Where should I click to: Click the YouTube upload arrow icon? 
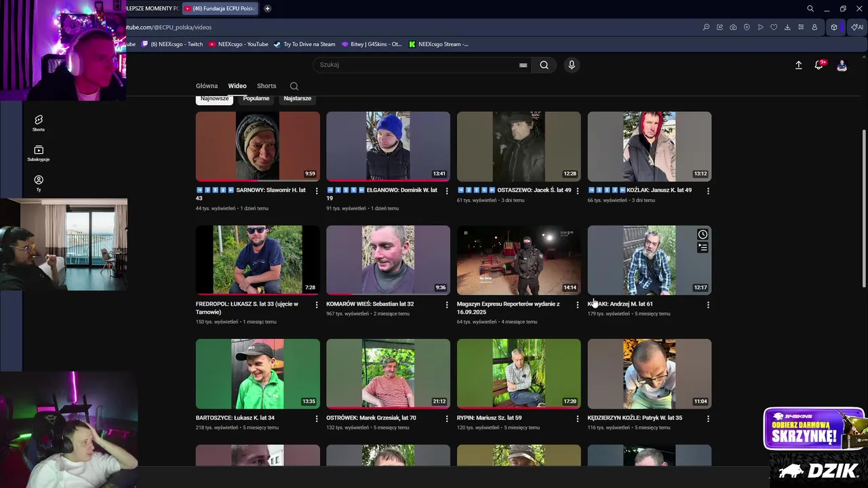pyautogui.click(x=799, y=65)
